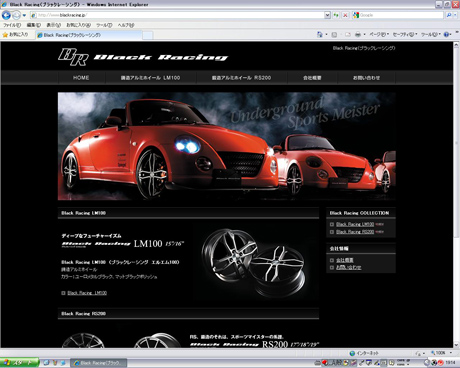
Task: Click the Read mail icon in command bar
Action: pos(348,34)
